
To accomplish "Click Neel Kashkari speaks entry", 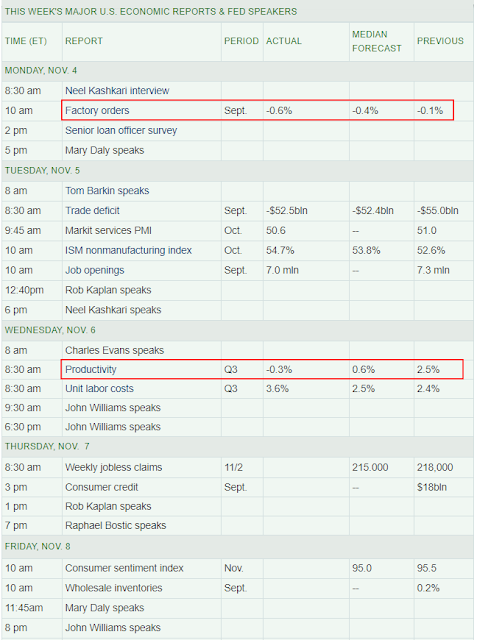I will click(x=113, y=310).
